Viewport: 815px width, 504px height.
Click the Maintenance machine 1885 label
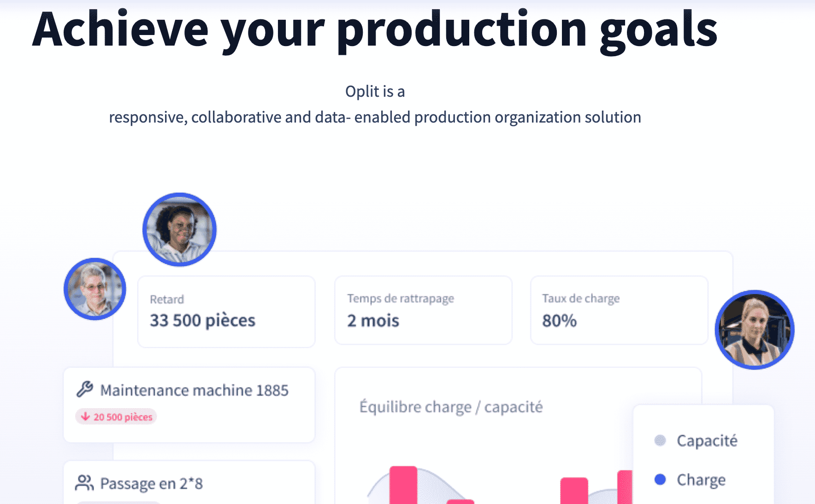click(195, 390)
